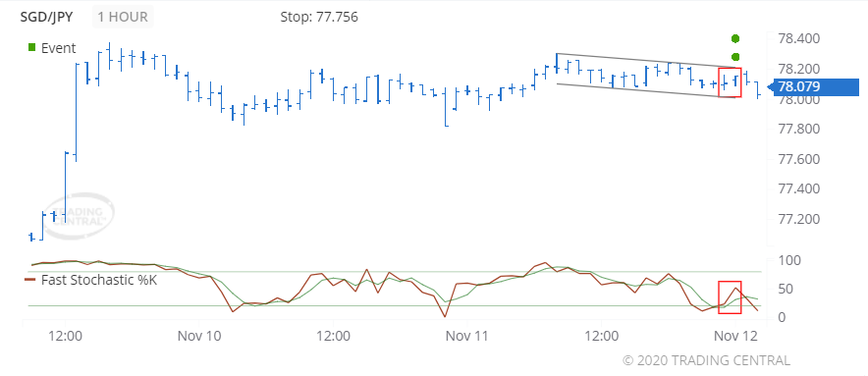Viewport: 868px width, 376px height.
Task: Click the lower green event dot
Action: [735, 57]
